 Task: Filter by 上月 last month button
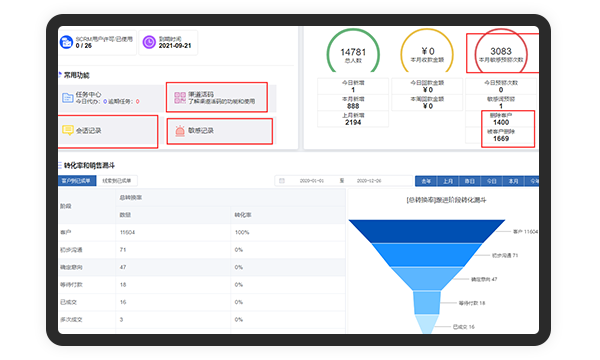click(x=448, y=181)
